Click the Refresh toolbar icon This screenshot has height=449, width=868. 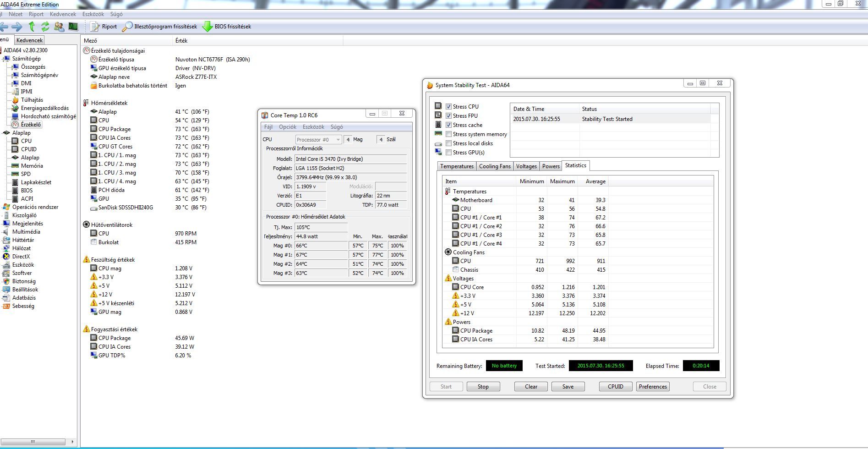click(x=45, y=27)
